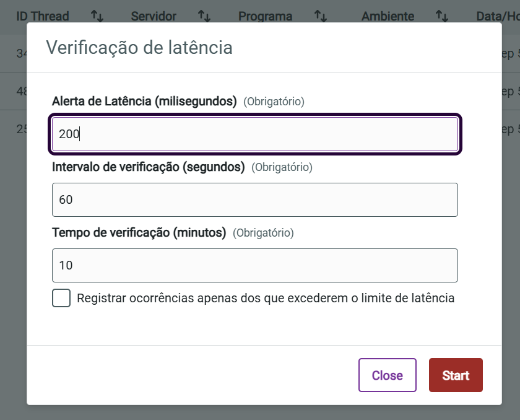Click the 'Tempo de verificação (minutos)' label
This screenshot has height=420, width=520.
click(x=139, y=233)
